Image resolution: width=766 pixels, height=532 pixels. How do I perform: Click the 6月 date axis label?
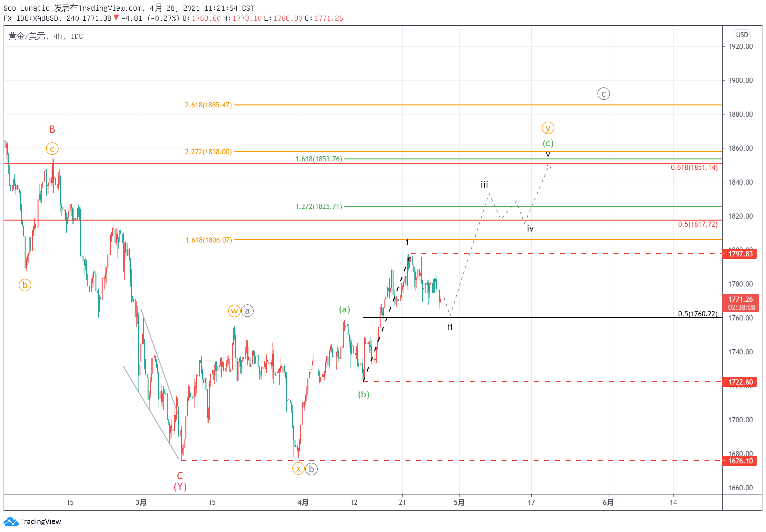(608, 502)
